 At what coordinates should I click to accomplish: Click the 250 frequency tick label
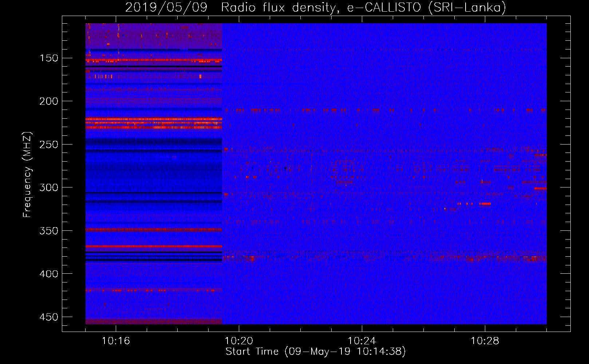49,145
